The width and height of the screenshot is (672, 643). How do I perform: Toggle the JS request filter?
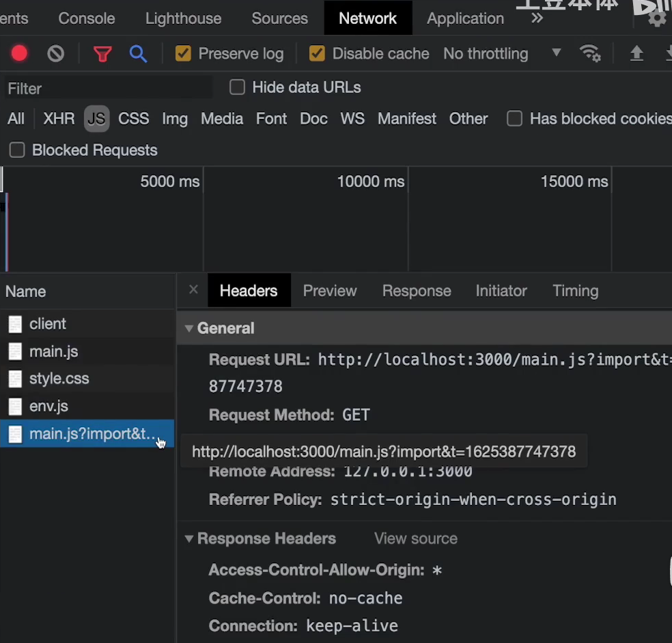click(96, 118)
